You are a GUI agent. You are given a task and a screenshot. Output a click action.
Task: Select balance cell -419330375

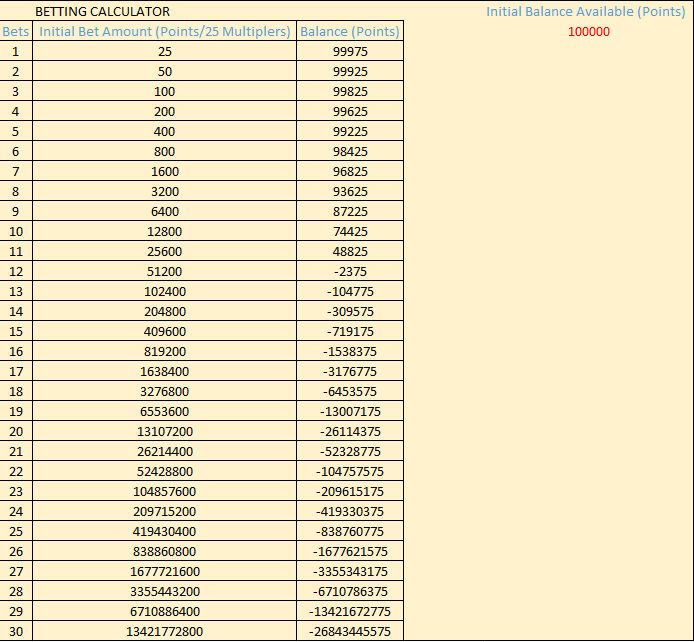click(350, 511)
